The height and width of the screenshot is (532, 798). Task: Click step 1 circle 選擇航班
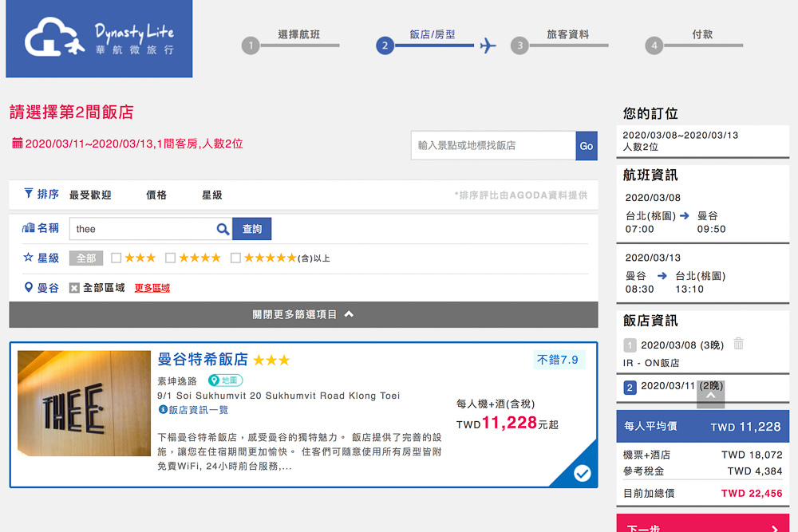pyautogui.click(x=251, y=45)
